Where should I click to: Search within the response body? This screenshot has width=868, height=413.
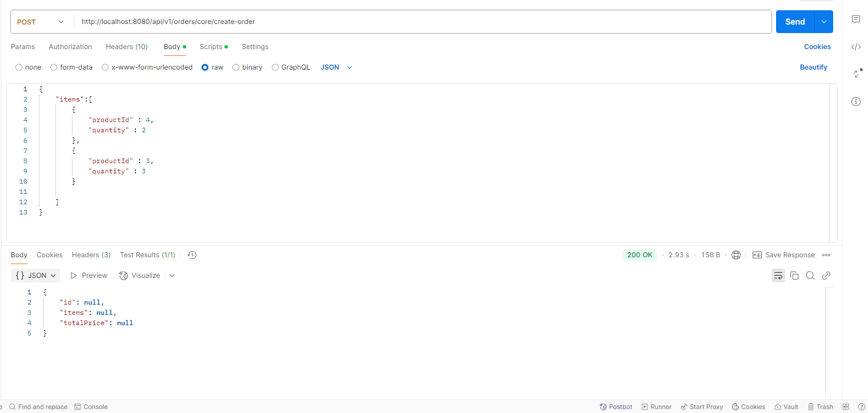[810, 276]
